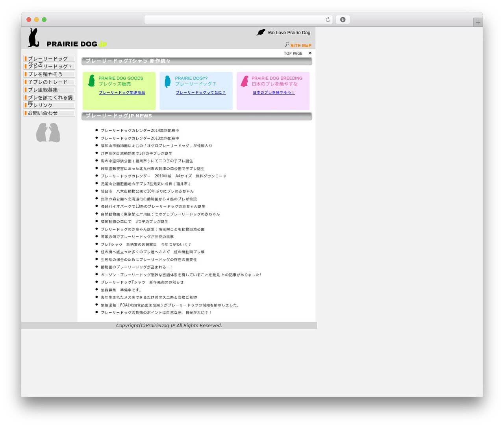Go to 子プレのトレード from sidebar
Viewport: 504px width, 427px height.
point(49,82)
